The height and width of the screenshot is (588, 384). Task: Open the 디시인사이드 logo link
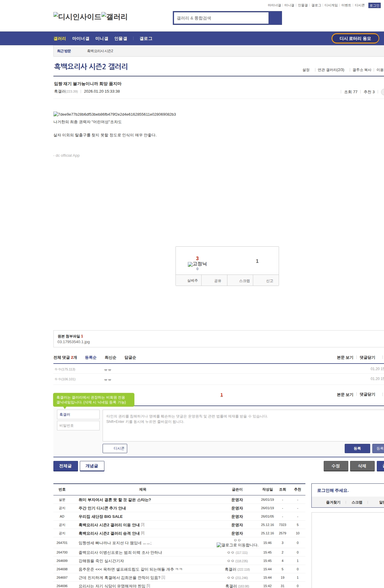click(x=77, y=17)
